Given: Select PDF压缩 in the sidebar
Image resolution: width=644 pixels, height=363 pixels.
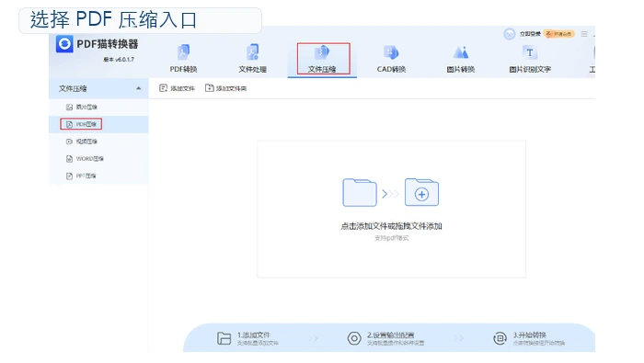Looking at the screenshot, I should pos(98,124).
